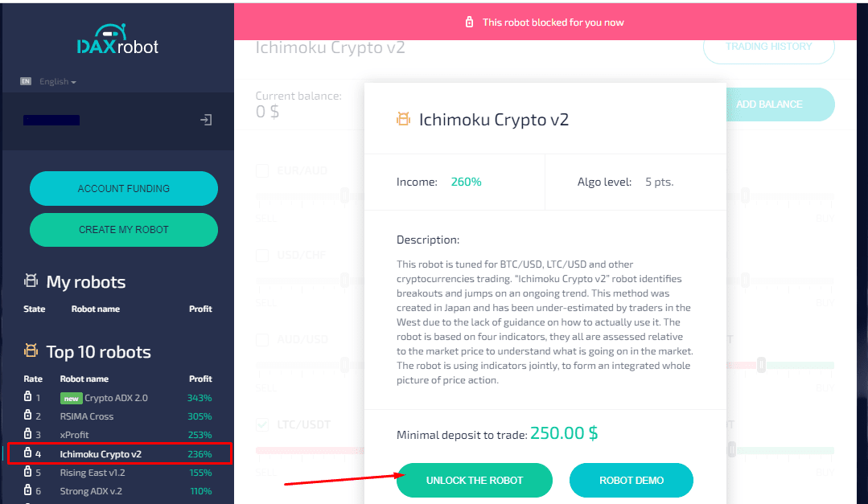Click the logout arrow icon in sidebar

point(206,120)
